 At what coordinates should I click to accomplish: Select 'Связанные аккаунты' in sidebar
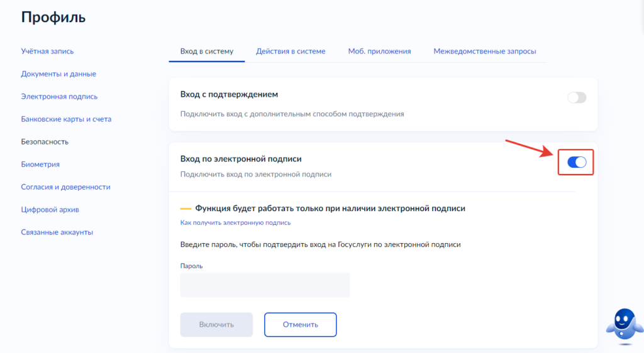pyautogui.click(x=57, y=232)
